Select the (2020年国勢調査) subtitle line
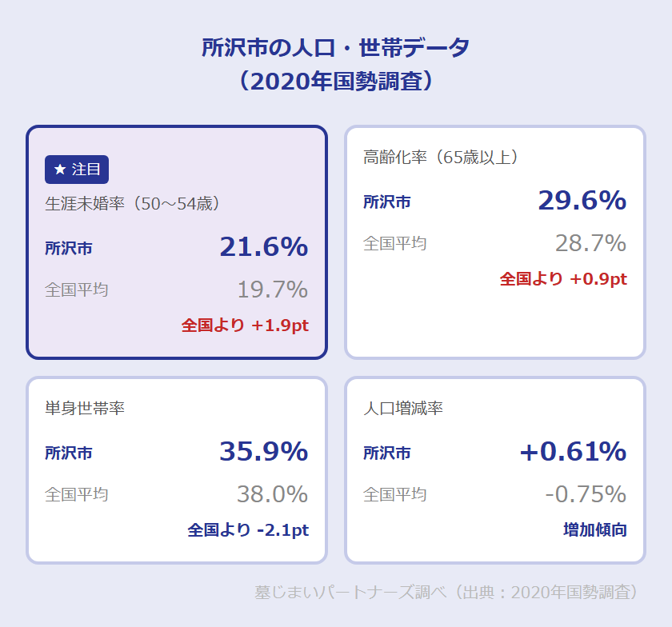The image size is (672, 627). click(x=336, y=82)
